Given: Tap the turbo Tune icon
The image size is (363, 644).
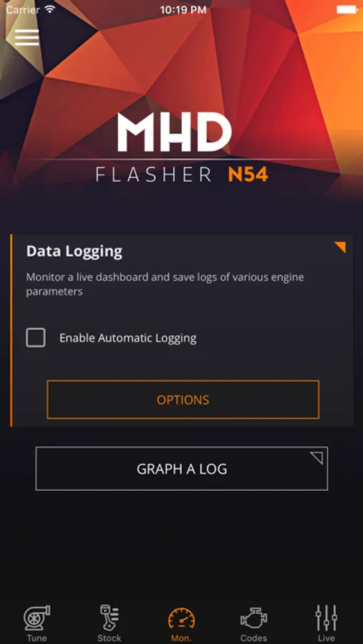Looking at the screenshot, I should tap(37, 618).
